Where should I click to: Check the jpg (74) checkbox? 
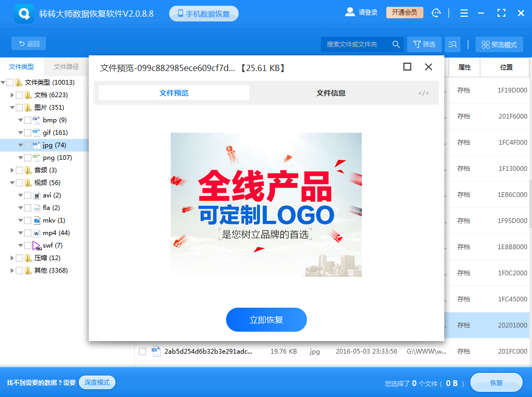point(28,145)
